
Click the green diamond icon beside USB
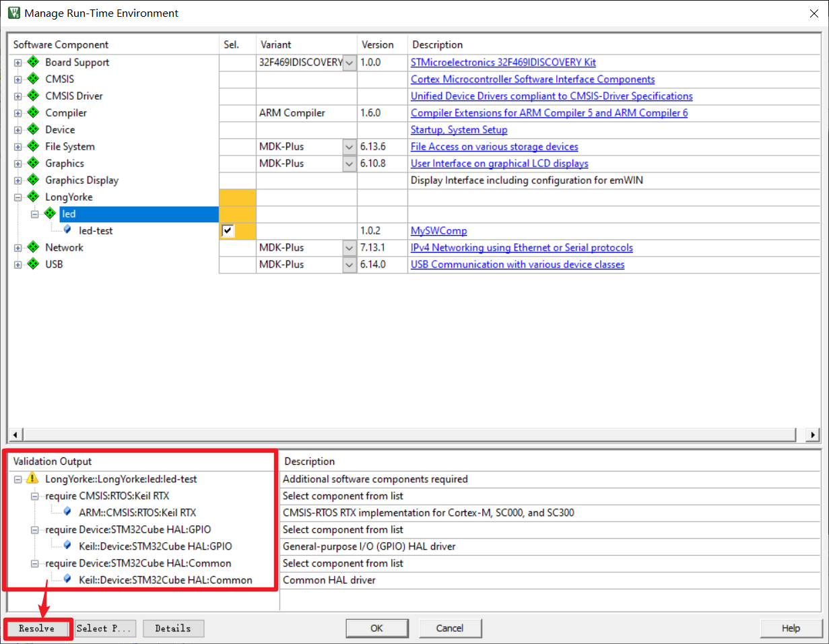click(x=33, y=264)
